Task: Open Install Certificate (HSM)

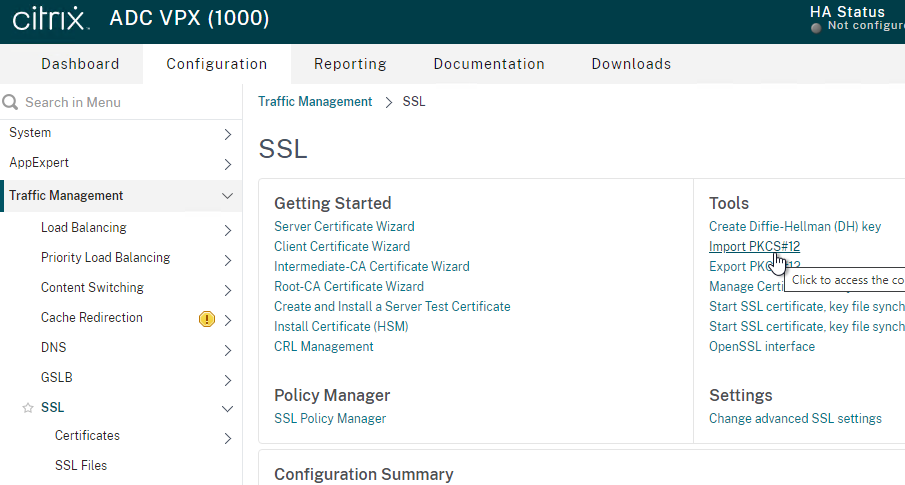Action: [x=341, y=327]
